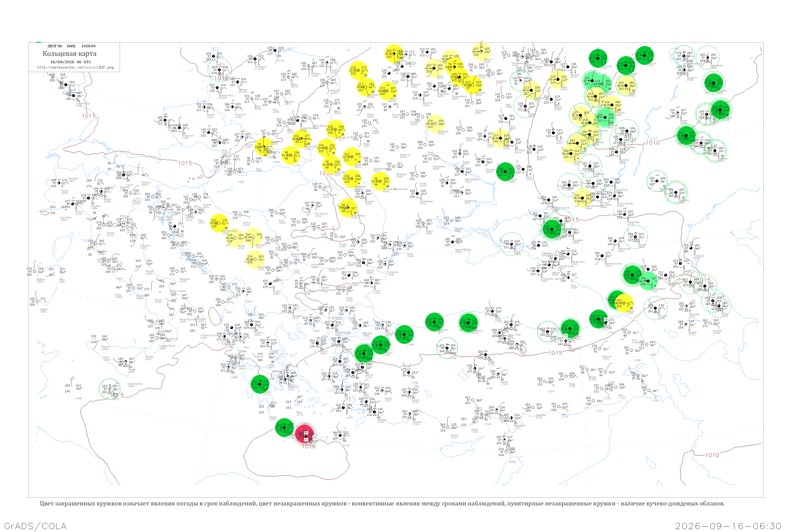Select the station marker above Luxembourg 6590

point(73,96)
